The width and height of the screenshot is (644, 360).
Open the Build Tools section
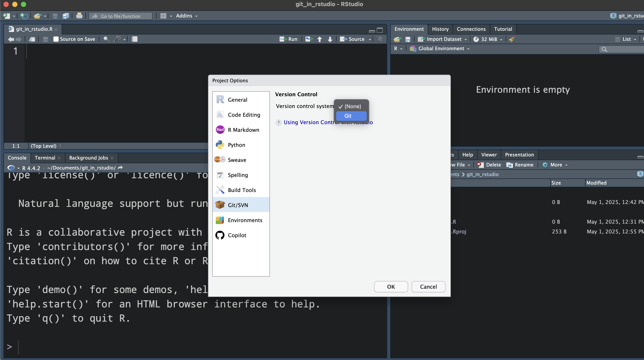click(x=242, y=190)
